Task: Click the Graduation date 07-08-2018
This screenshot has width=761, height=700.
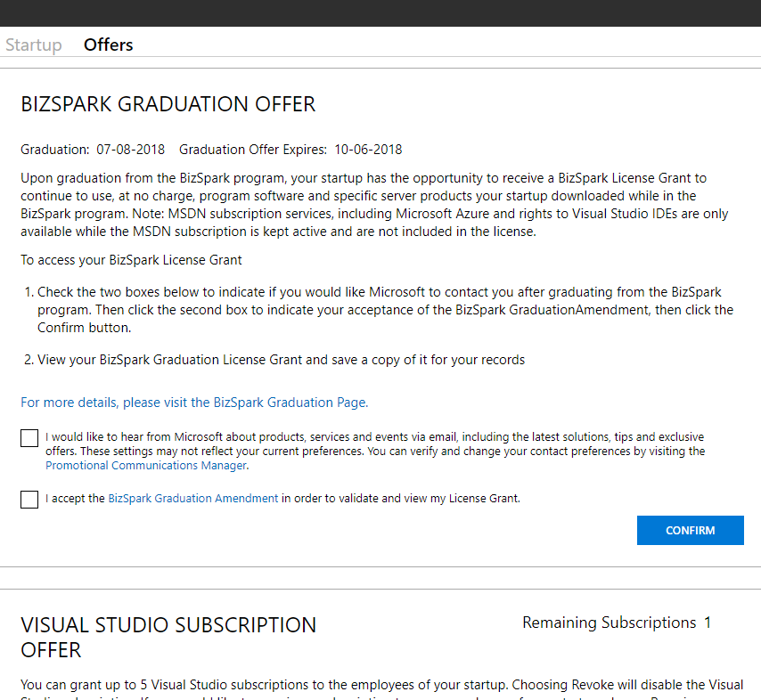Action: point(131,150)
